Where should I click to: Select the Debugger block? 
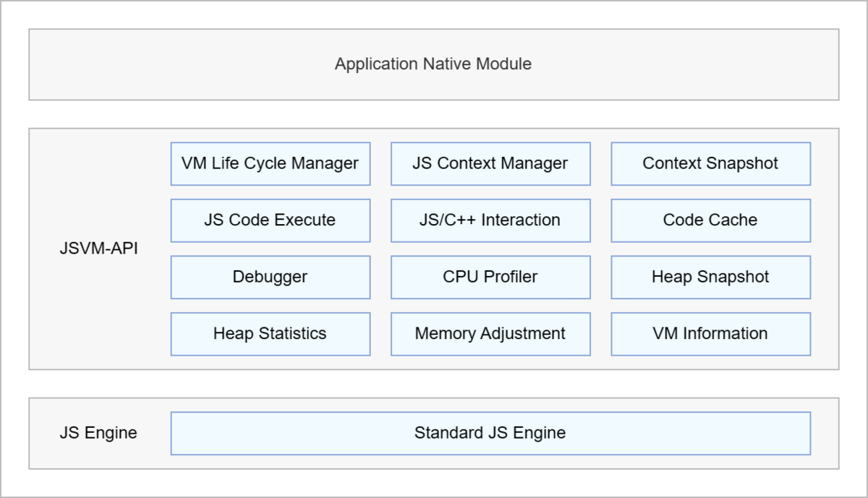(270, 277)
